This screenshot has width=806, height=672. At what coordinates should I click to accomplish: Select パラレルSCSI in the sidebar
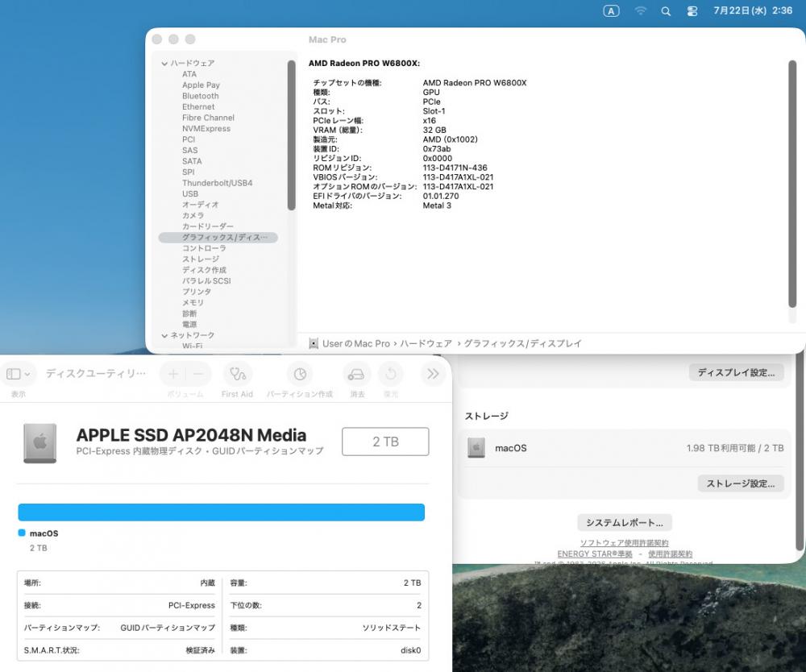pyautogui.click(x=206, y=280)
